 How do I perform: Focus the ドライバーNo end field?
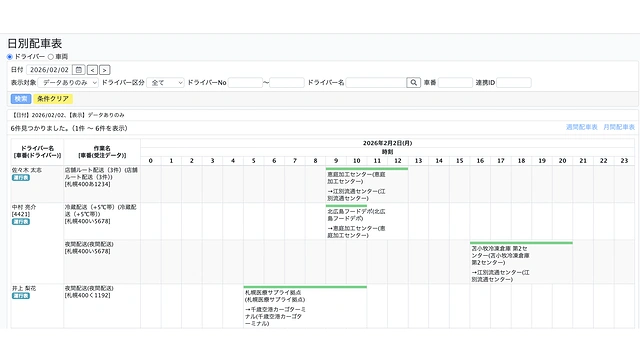tap(287, 82)
